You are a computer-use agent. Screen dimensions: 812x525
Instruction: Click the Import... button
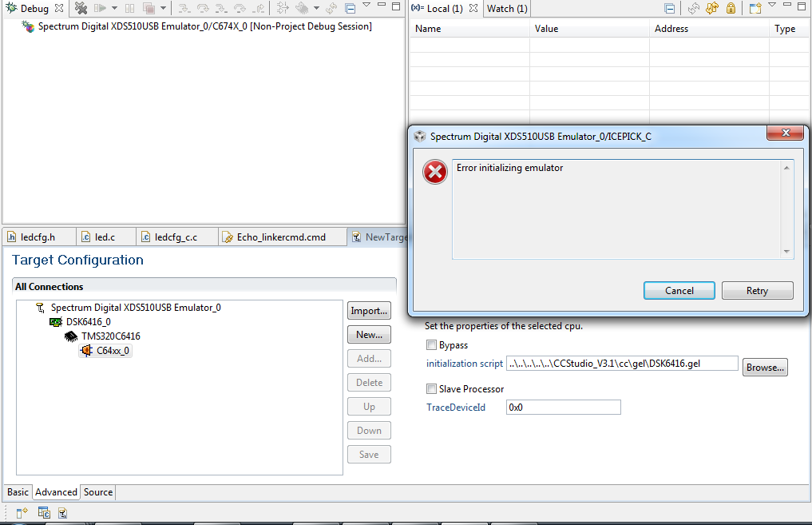click(369, 311)
